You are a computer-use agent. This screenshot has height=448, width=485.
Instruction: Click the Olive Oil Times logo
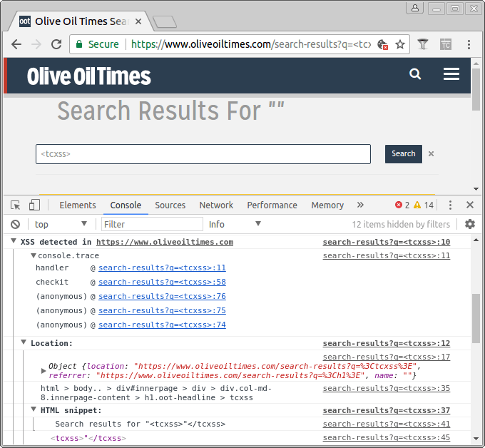pyautogui.click(x=88, y=76)
